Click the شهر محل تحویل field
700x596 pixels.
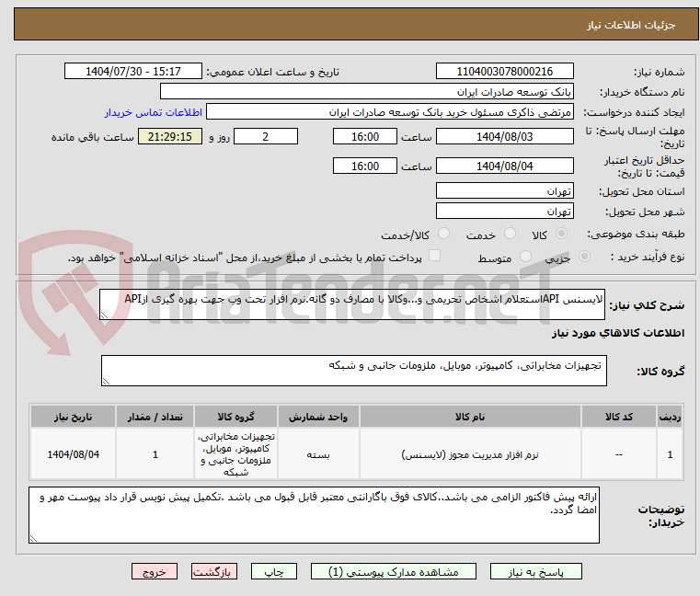[506, 212]
